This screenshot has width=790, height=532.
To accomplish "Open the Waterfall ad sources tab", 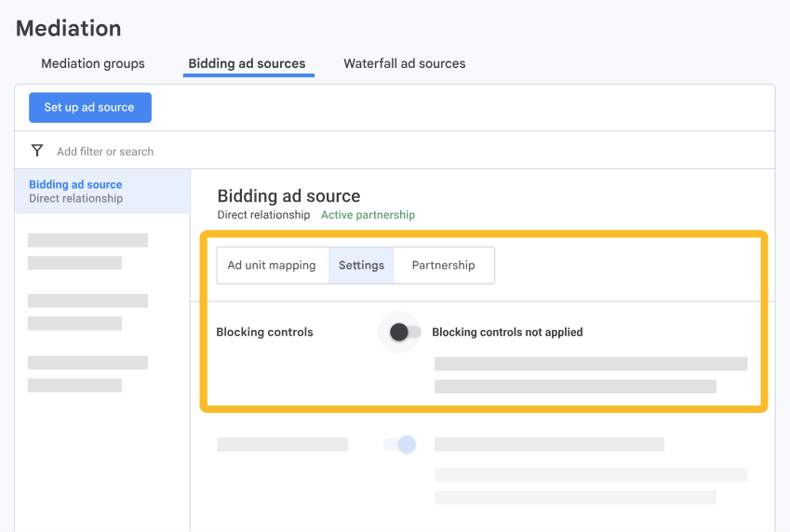I will click(404, 64).
